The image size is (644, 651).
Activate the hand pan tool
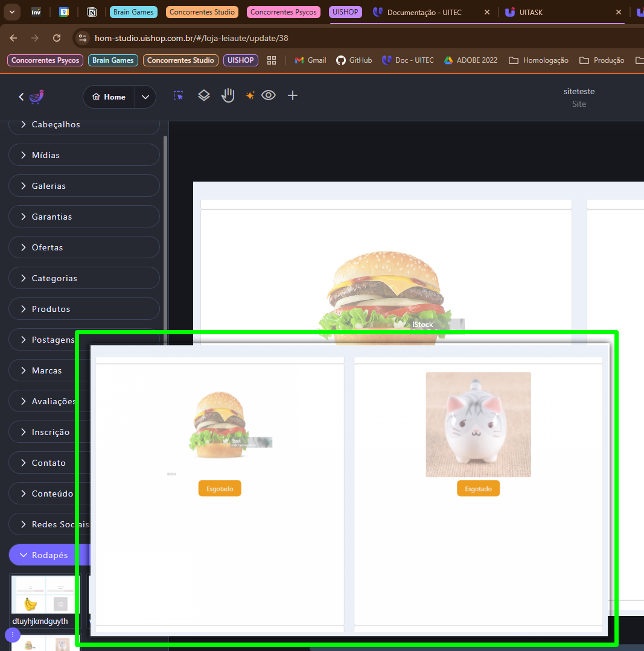(x=228, y=95)
